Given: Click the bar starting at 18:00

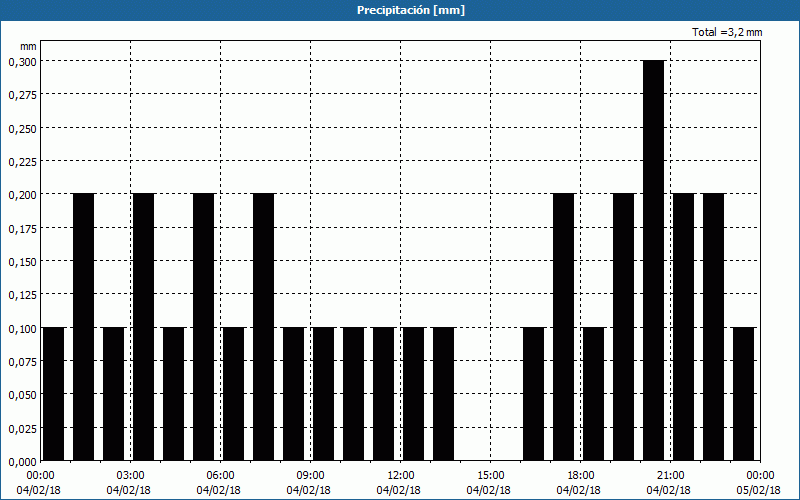Looking at the screenshot, I should [593, 394].
